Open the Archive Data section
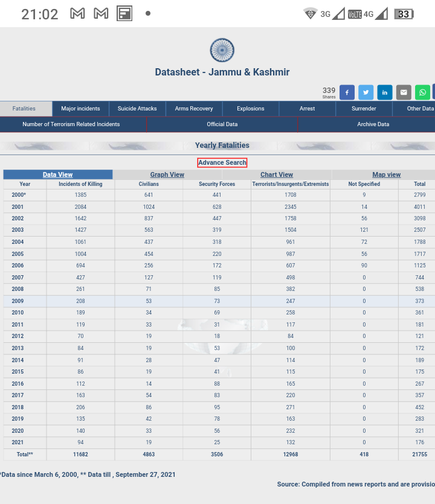435x504 pixels. click(373, 124)
